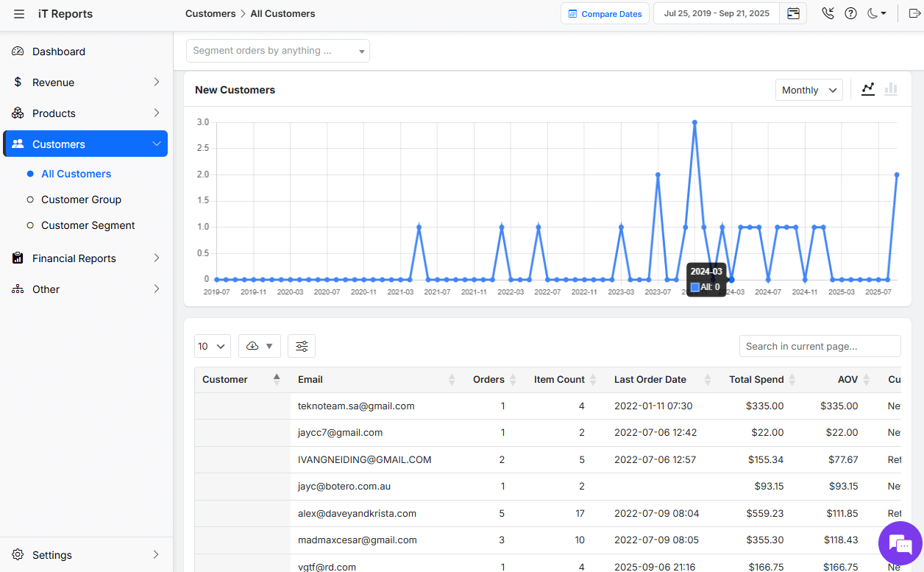
Task: Open table column filter settings icon
Action: point(302,346)
